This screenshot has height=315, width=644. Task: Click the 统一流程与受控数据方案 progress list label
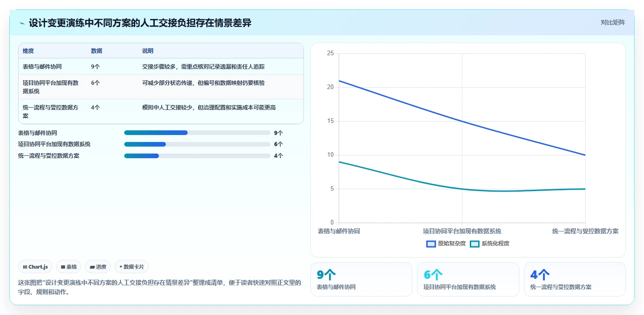(49, 156)
